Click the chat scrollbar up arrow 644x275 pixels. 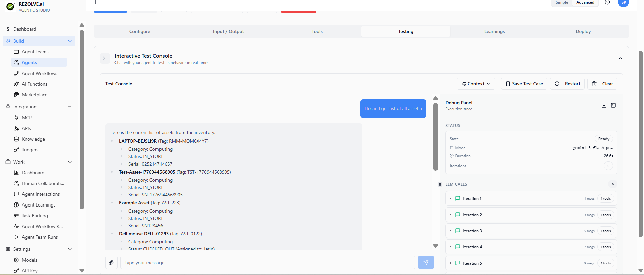pyautogui.click(x=435, y=98)
